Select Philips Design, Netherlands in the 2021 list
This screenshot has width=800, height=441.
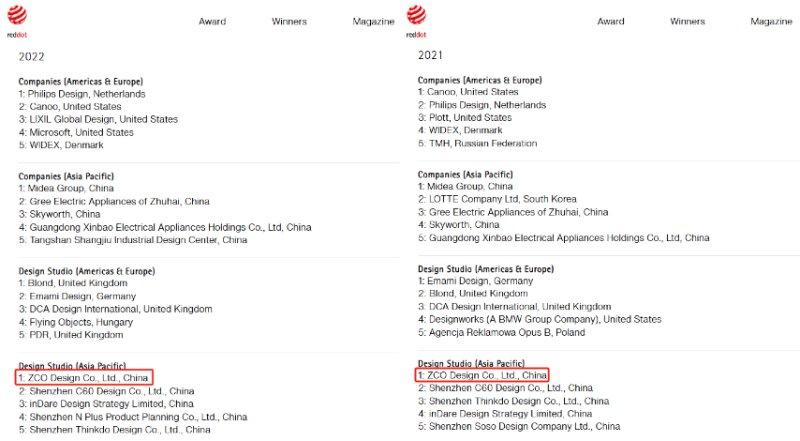coord(482,105)
